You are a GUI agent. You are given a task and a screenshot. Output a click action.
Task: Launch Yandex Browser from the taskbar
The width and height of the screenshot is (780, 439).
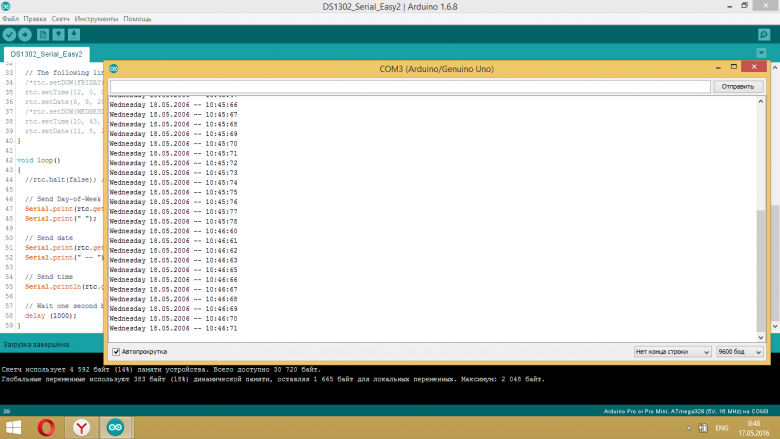[x=81, y=428]
